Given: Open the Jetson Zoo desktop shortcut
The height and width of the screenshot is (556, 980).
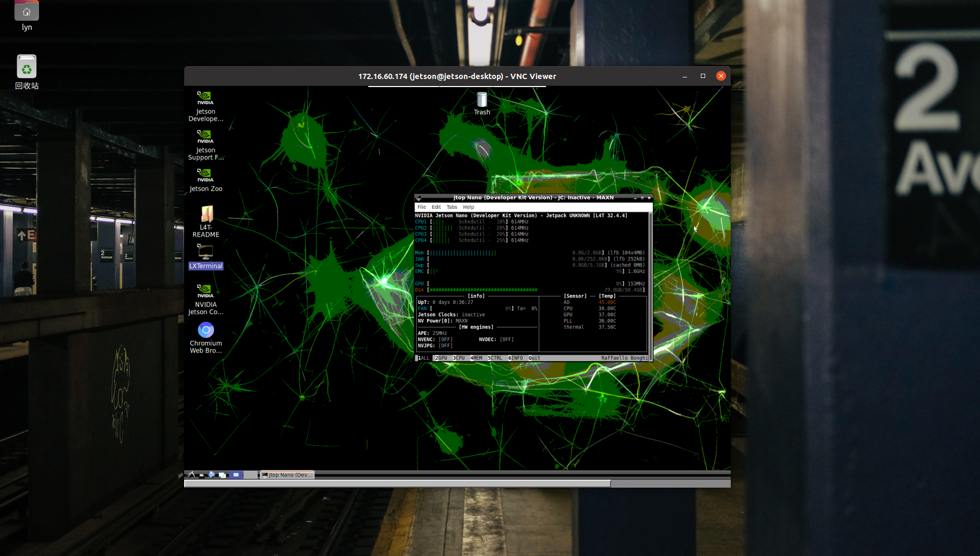Looking at the screenshot, I should [x=206, y=180].
